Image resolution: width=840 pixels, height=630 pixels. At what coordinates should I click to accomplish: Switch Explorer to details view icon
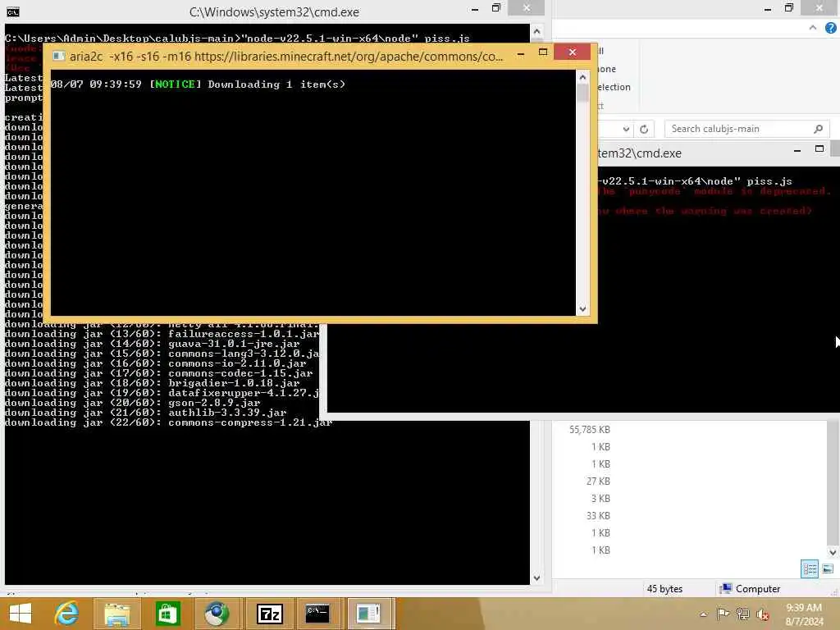point(810,569)
